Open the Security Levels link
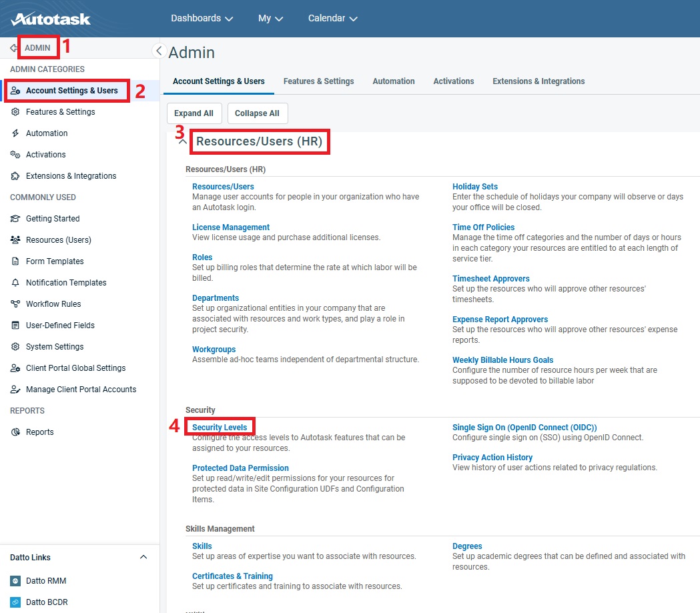 pos(220,428)
